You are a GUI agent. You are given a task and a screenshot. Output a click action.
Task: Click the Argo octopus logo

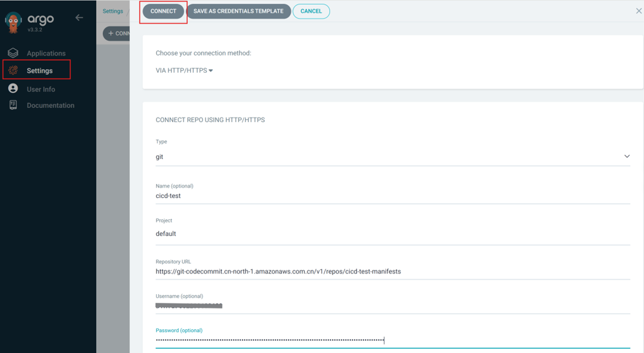(13, 22)
